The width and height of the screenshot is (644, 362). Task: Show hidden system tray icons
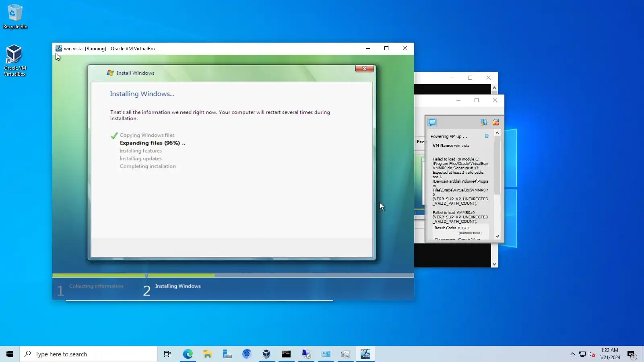coord(572,354)
